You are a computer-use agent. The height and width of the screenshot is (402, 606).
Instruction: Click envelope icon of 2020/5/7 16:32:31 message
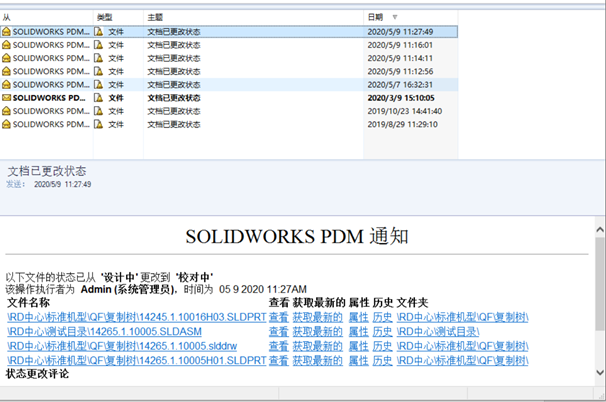7,84
